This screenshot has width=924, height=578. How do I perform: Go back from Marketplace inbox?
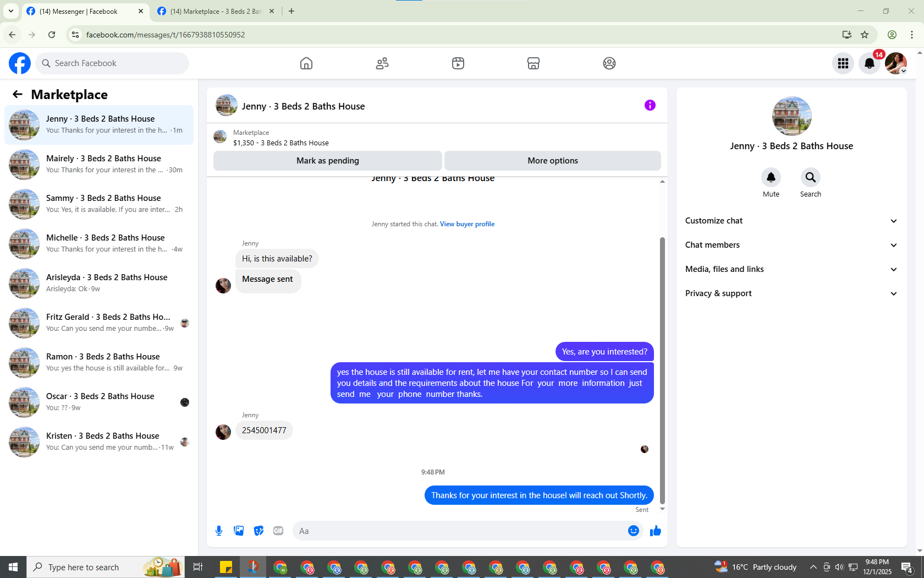[x=18, y=94]
